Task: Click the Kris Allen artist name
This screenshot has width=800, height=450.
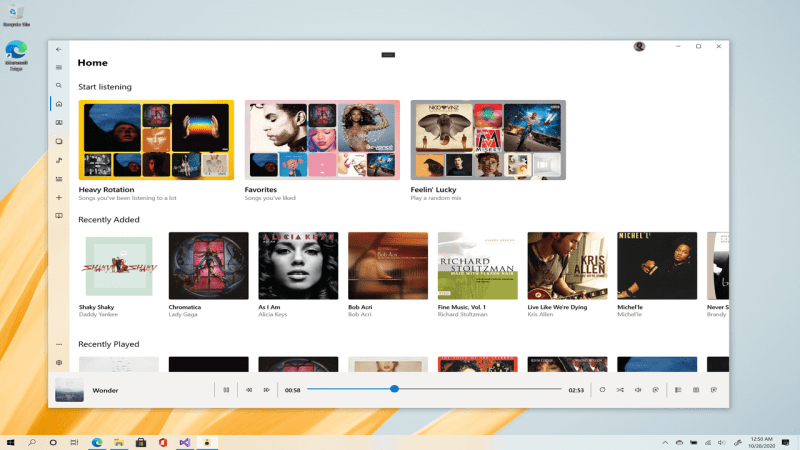Action: (540, 315)
